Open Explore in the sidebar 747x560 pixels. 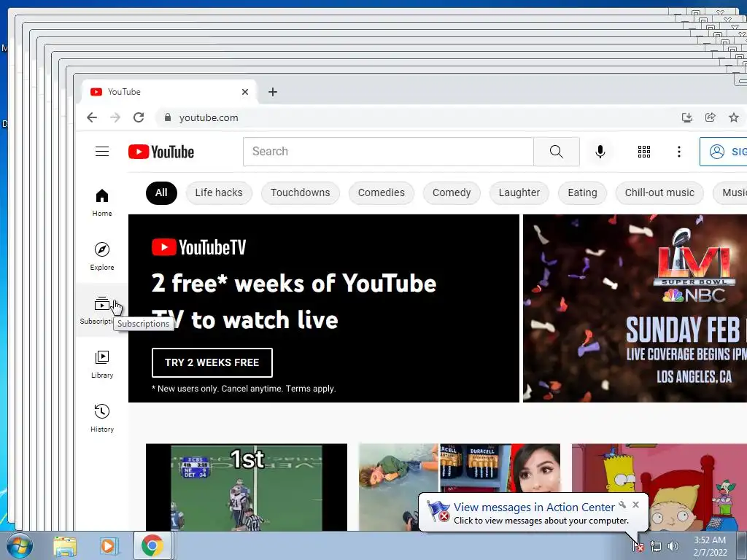(102, 256)
